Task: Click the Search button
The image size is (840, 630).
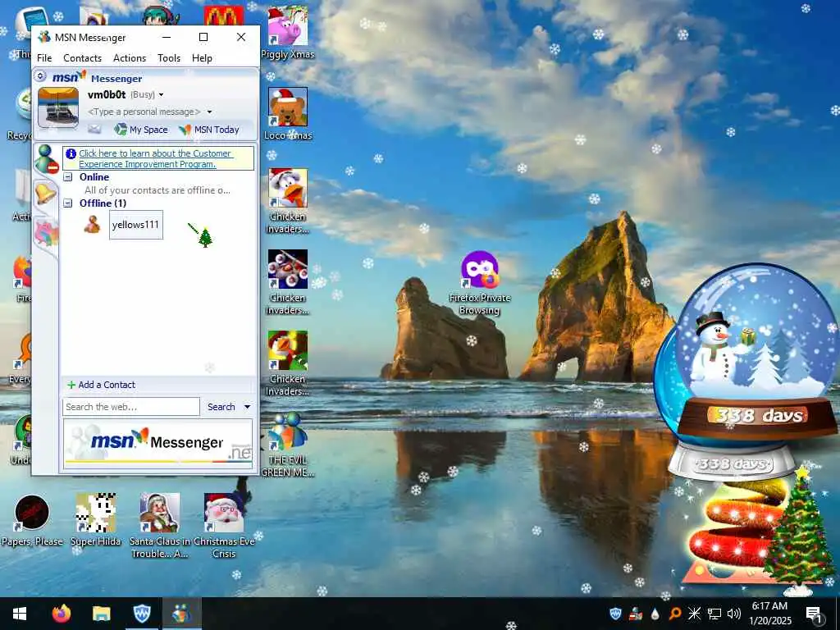Action: point(221,407)
